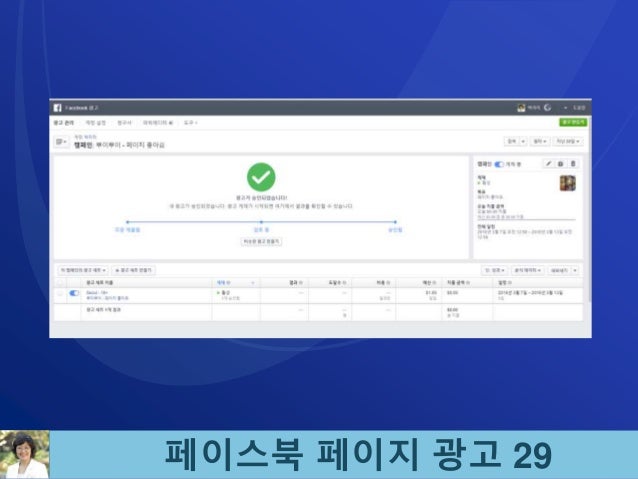Open the Power Editor tab
This screenshot has height=479, width=638.
point(158,122)
